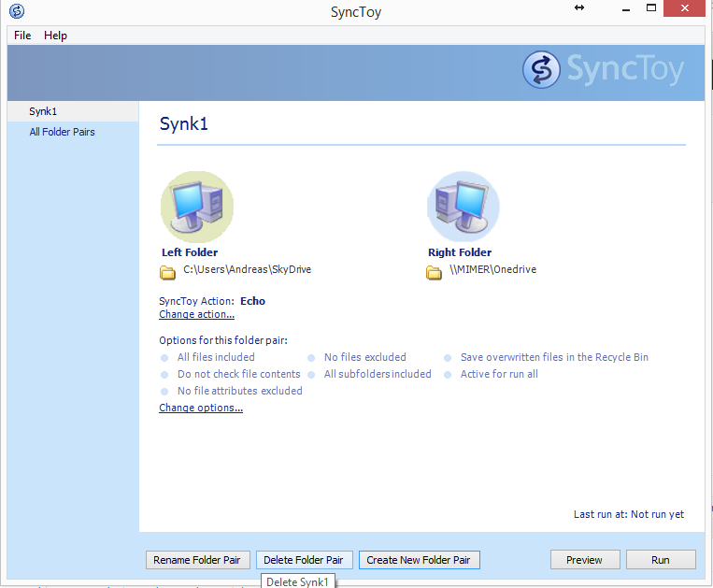
Task: Click the Synk1 heading in the main panel
Action: 184,123
